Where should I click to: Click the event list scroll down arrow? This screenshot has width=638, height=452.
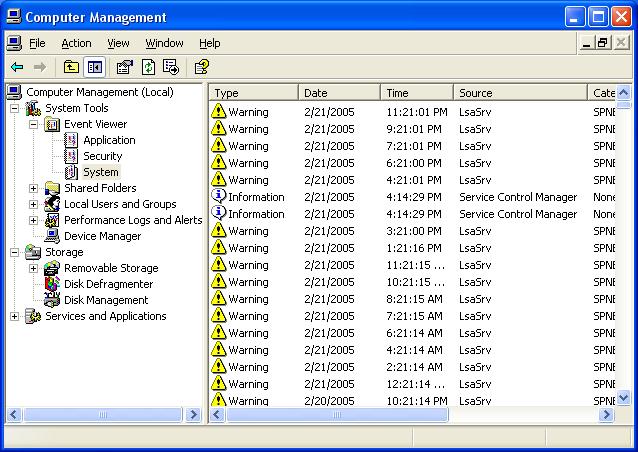623,397
